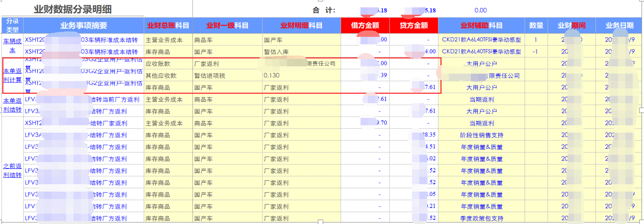Open the 车辆成本 entry type link
644x224 pixels.
click(x=13, y=45)
